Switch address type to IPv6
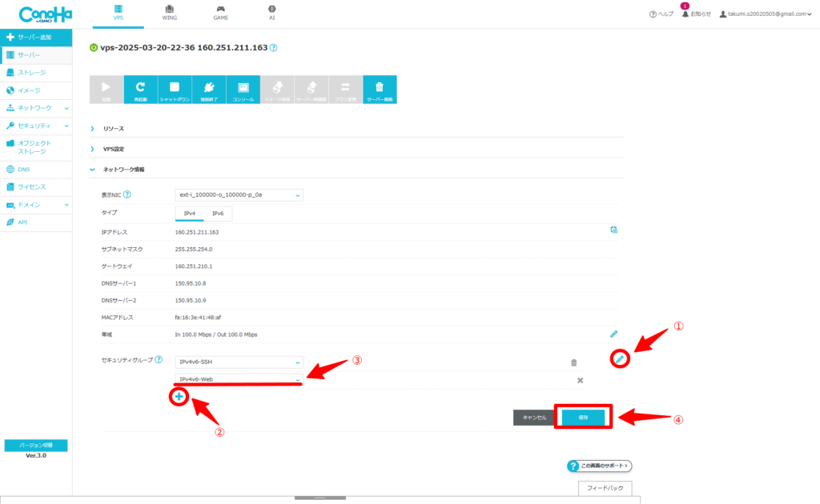 218,214
